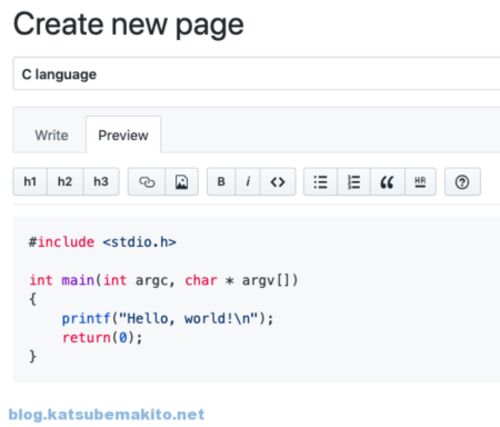Click the "int main(int argc, char * argv[])" line
Screen dimensions: 500x427
(163, 280)
